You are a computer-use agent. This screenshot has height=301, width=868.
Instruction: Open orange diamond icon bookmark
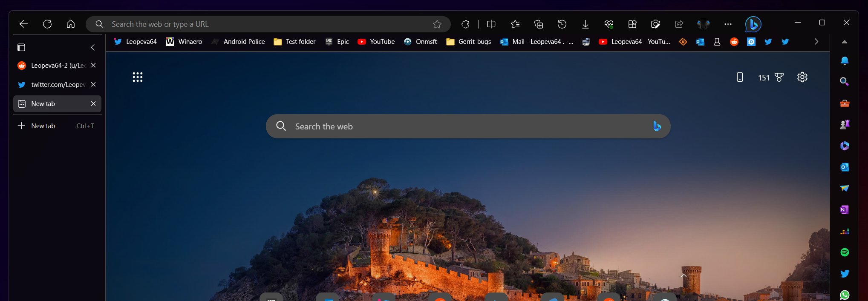(x=683, y=42)
